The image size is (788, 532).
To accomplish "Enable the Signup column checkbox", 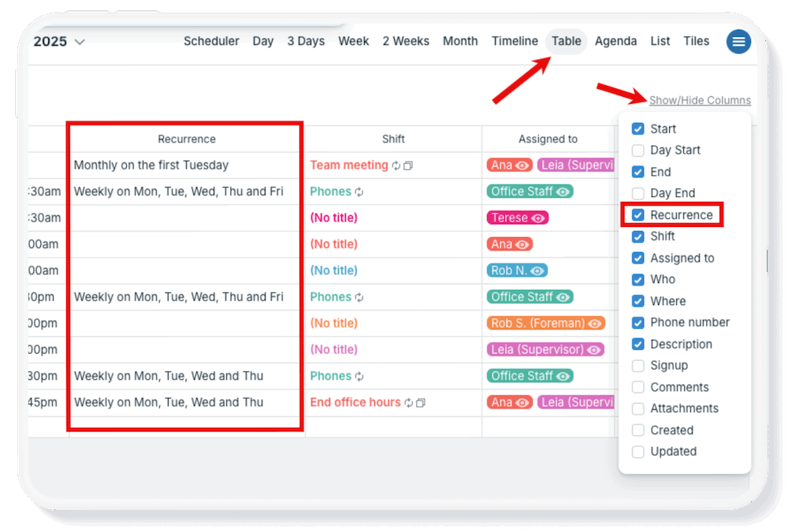I will (x=637, y=366).
